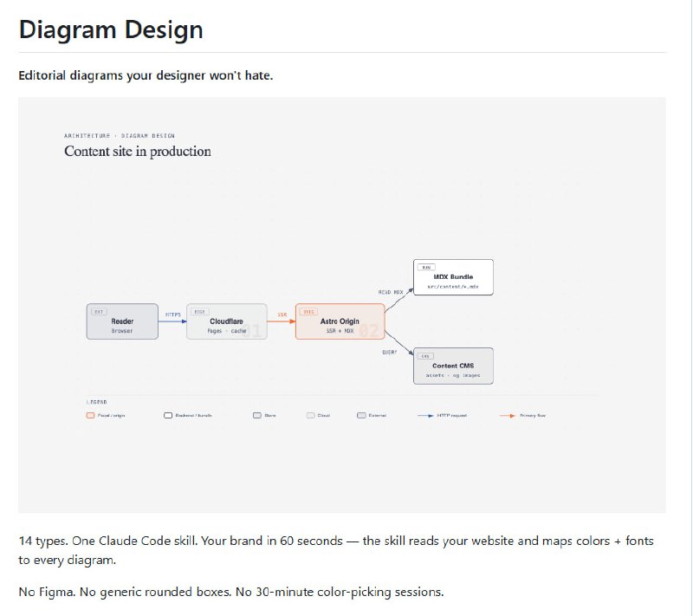Click the 'No Figma' paragraph text
The width and height of the screenshot is (693, 616).
point(230,592)
